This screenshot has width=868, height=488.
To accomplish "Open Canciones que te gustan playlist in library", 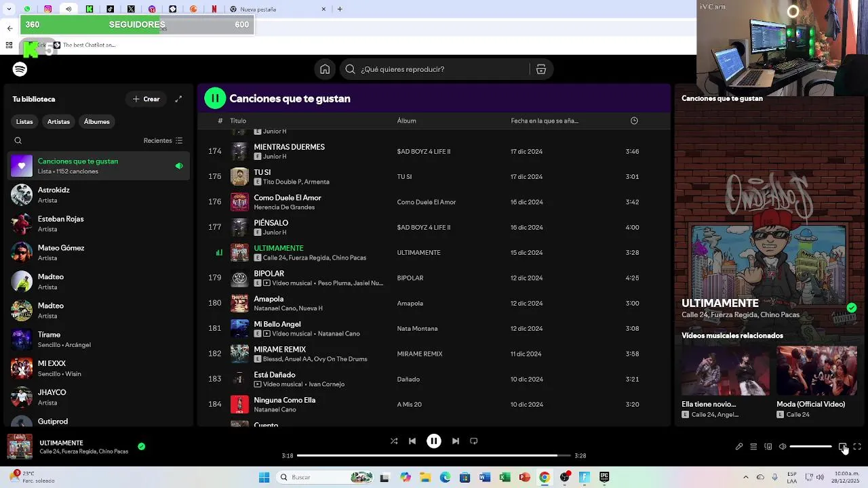I will pyautogui.click(x=98, y=166).
